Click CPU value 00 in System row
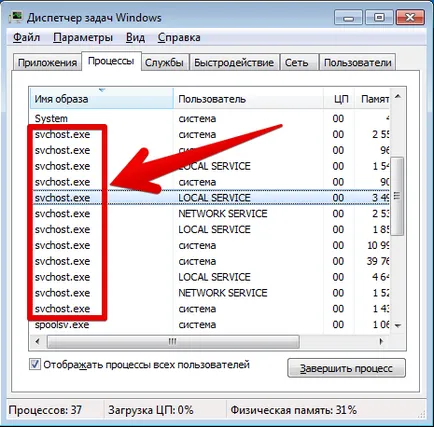434x427 pixels. click(x=338, y=118)
